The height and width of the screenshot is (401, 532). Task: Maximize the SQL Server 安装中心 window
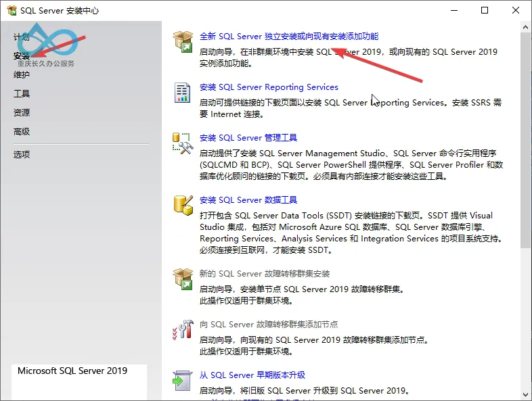click(485, 11)
